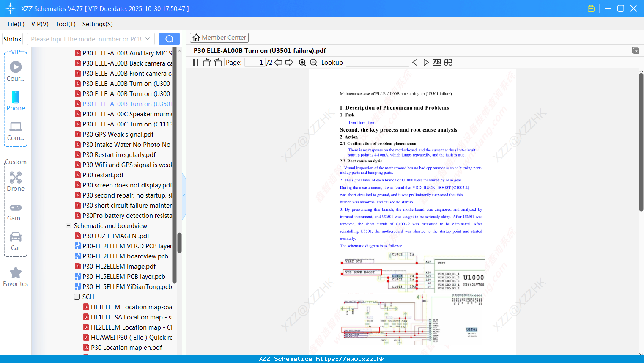
Task: Click the page number input field
Action: (x=255, y=62)
